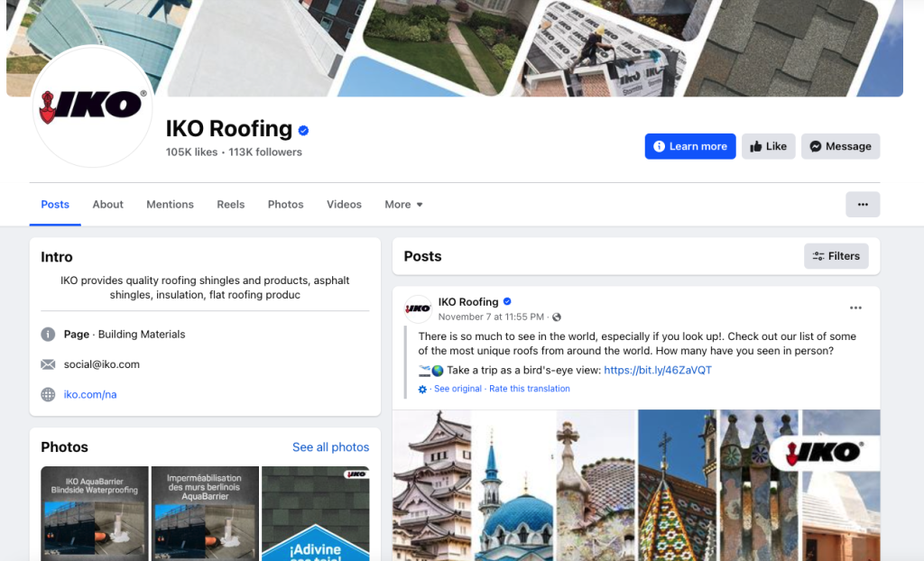This screenshot has height=561, width=924.
Task: Open the posts Filters button
Action: [x=836, y=256]
